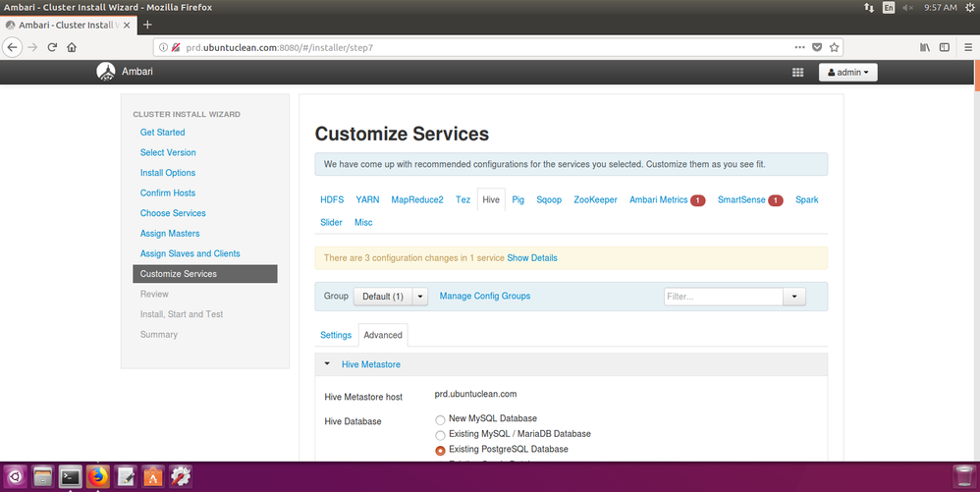The image size is (980, 492).
Task: Save page to Pocket icon
Action: (x=817, y=47)
